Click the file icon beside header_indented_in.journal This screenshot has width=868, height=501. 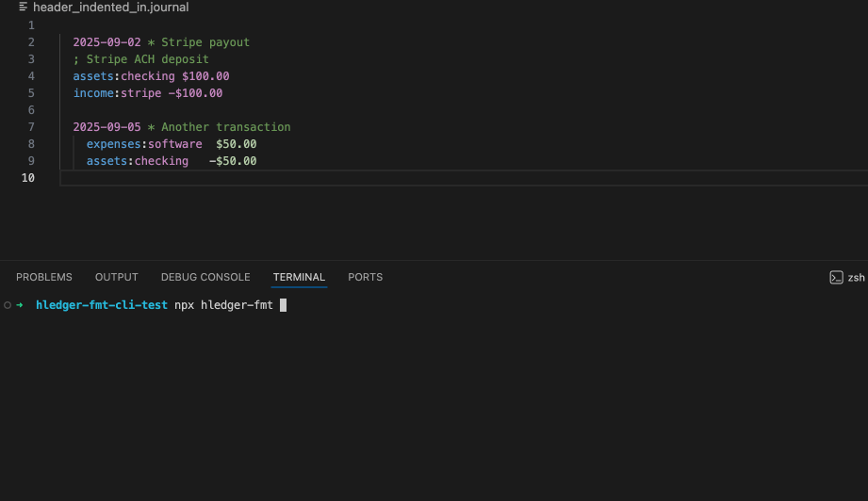(x=24, y=8)
